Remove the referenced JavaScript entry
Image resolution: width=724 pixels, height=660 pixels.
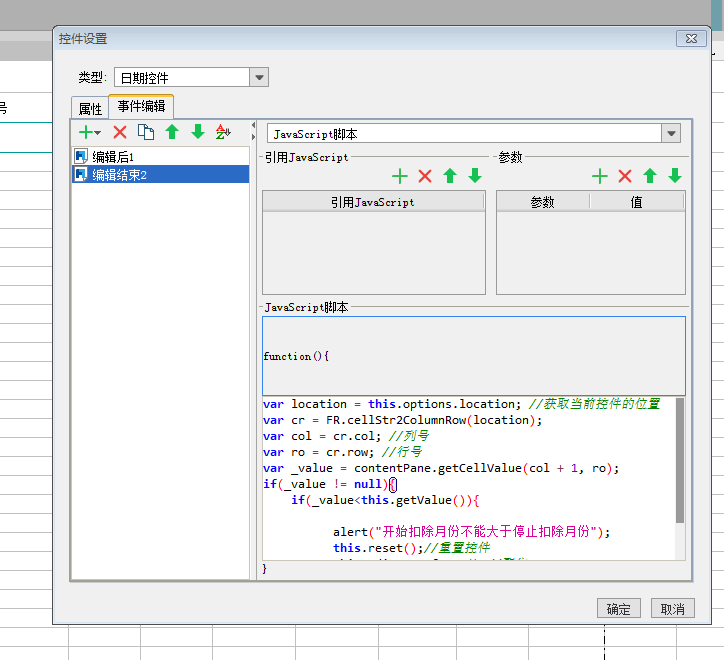click(425, 176)
